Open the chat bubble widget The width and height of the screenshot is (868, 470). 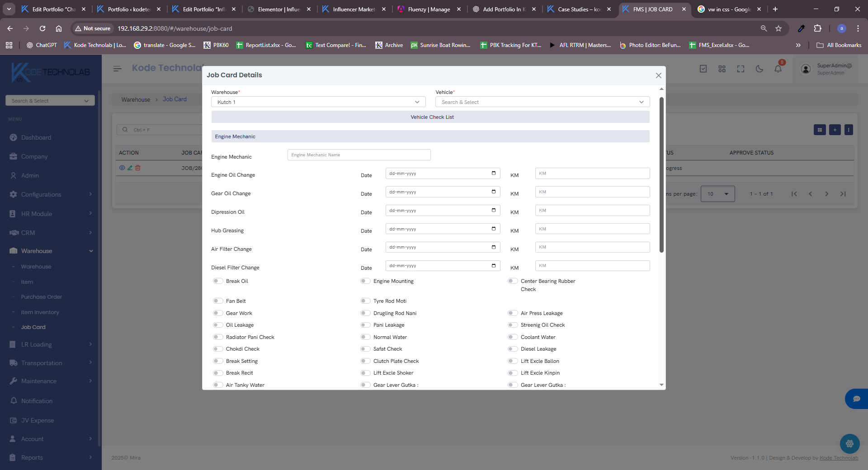coord(856,399)
